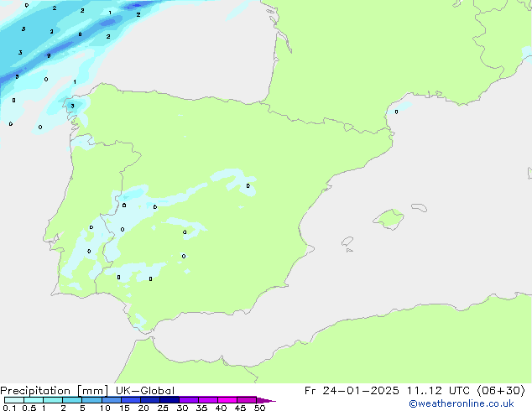Click the Ibiza island outline
This screenshot has width=532, height=411.
[347, 242]
